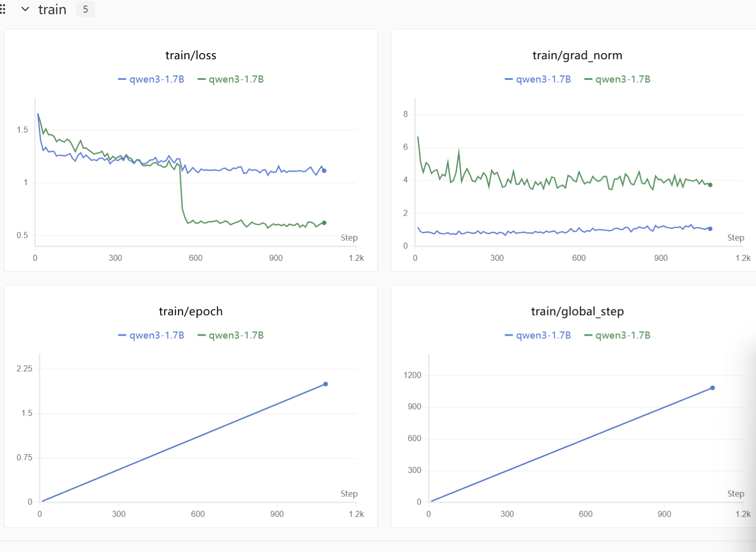Click the drag handle beside train section
Viewport: 756px width, 552px height.
coord(3,10)
